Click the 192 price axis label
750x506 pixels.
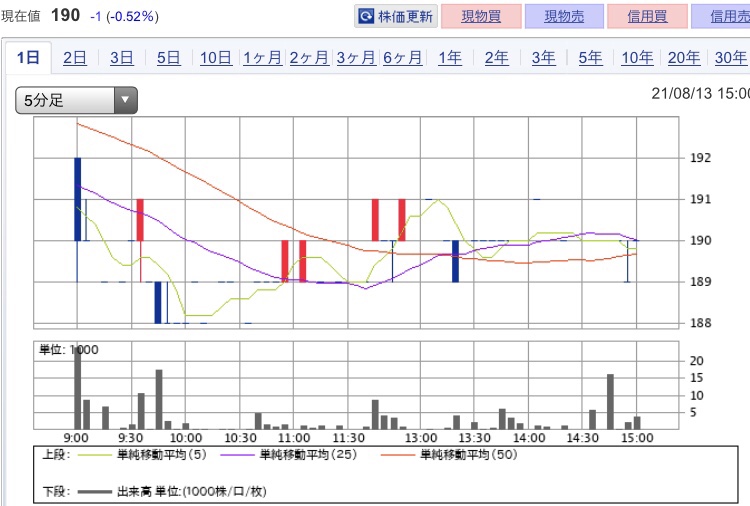click(x=700, y=158)
